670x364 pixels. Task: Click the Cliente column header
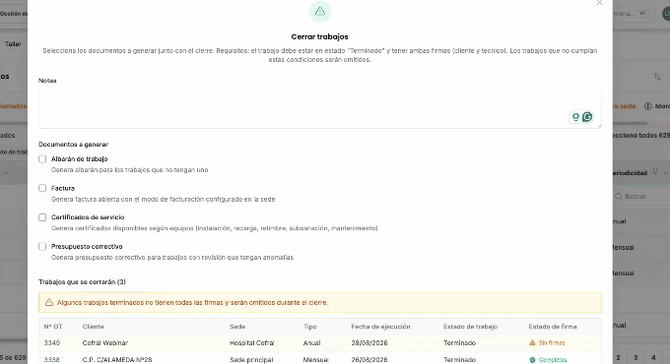(93, 326)
